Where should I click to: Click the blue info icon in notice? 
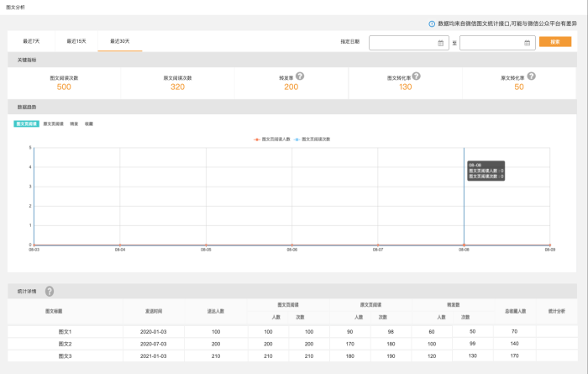[x=432, y=24]
